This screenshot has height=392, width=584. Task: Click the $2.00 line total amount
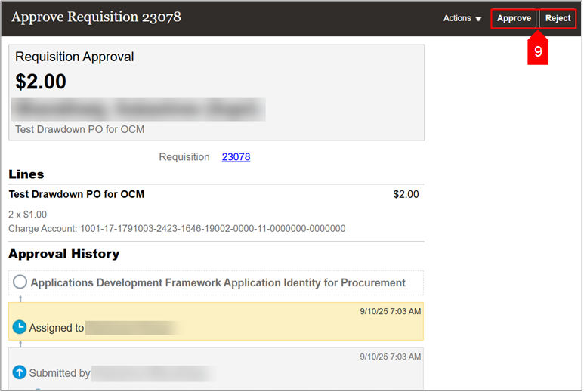click(x=406, y=194)
